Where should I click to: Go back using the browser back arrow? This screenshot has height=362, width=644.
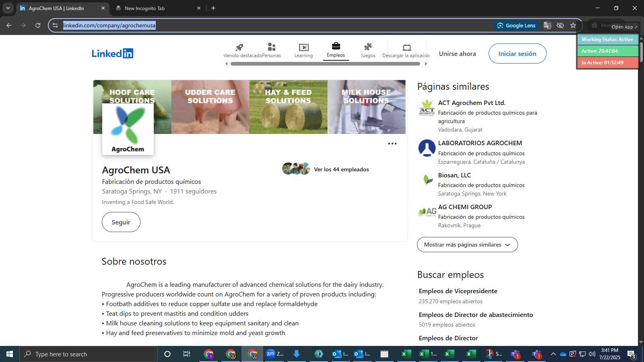click(x=9, y=25)
